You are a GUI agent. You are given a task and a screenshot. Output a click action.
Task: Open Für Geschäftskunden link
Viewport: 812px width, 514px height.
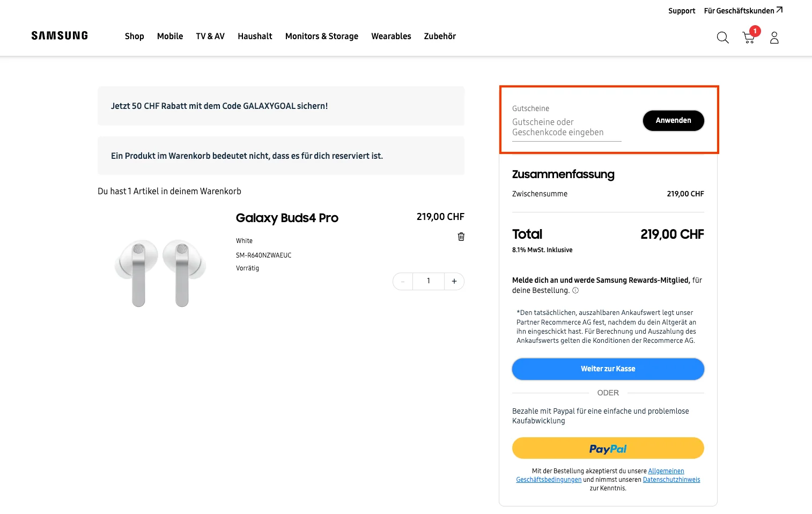coord(743,11)
